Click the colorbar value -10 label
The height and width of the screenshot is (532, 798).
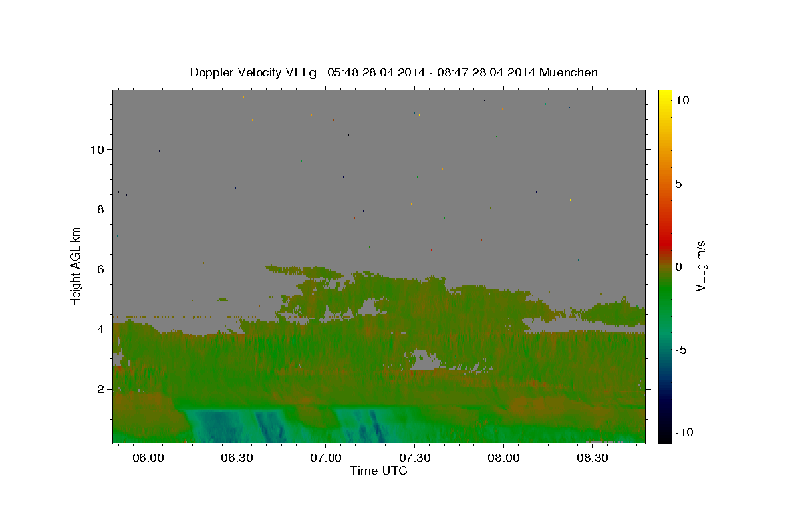pyautogui.click(x=683, y=432)
